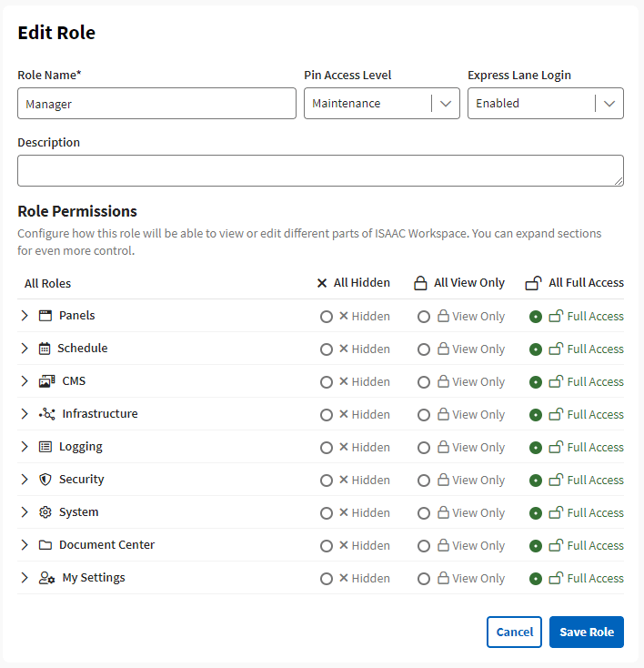Click the Schedule calendar icon
Image resolution: width=644 pixels, height=668 pixels.
pos(45,349)
